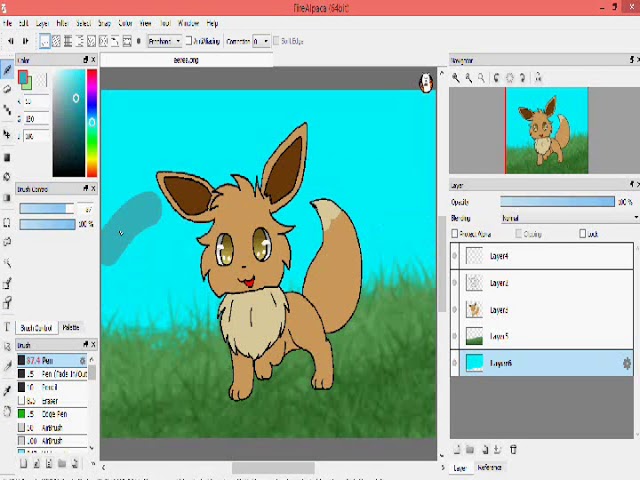
Task: Select the Hand pan tool
Action: click(x=7, y=411)
